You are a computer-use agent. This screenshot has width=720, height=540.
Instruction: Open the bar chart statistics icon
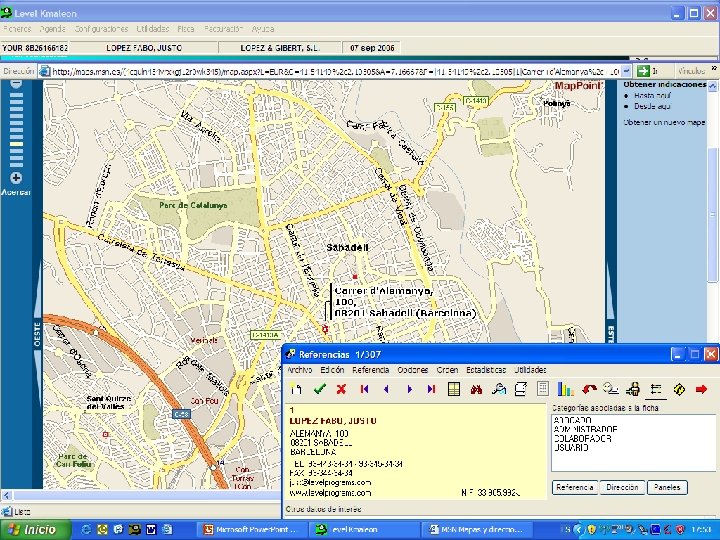tap(565, 389)
